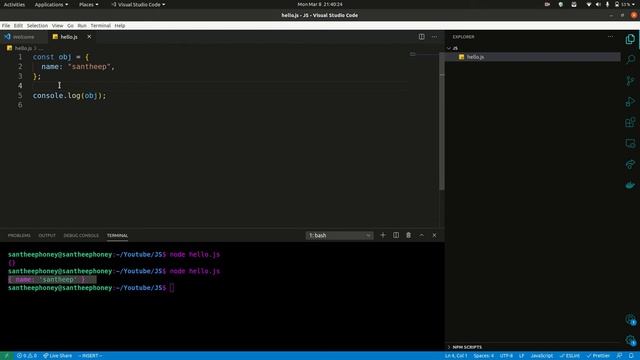Switch to the PROBLEMS panel tab
Viewport: 640px width, 360px height.
click(x=19, y=236)
